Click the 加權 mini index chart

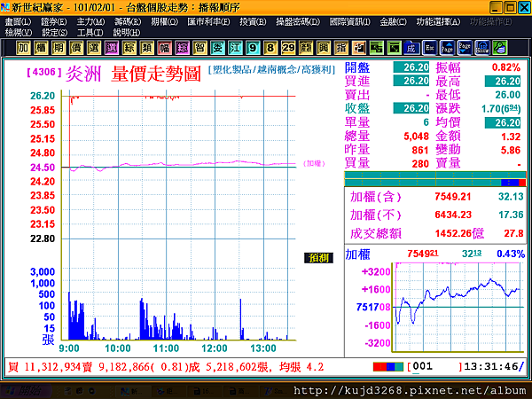click(458, 307)
